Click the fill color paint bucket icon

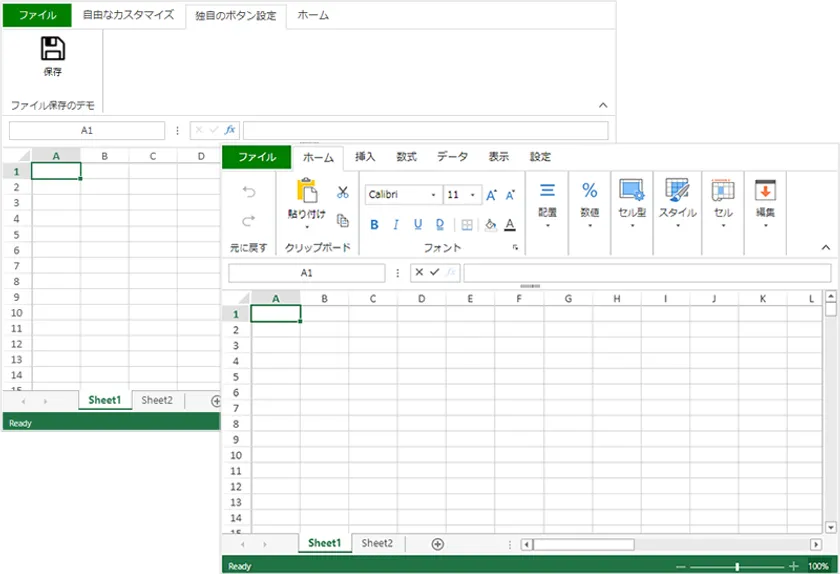pos(490,225)
